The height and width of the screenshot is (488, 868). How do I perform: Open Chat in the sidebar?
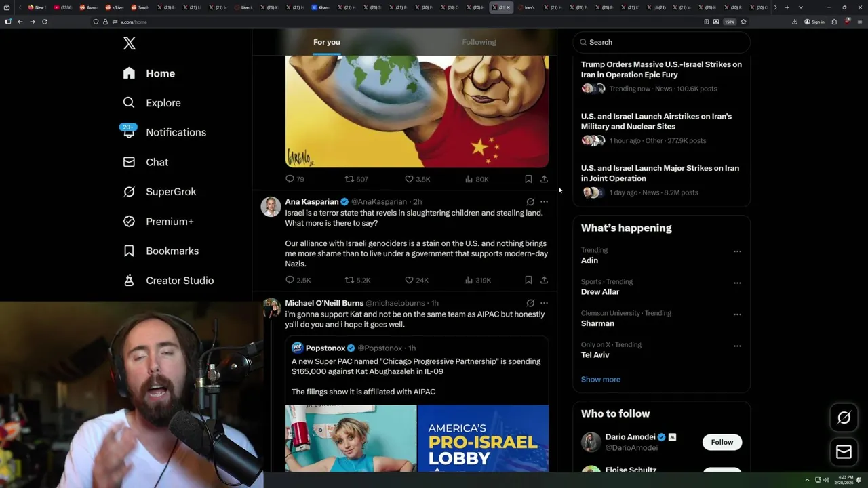tap(146, 162)
